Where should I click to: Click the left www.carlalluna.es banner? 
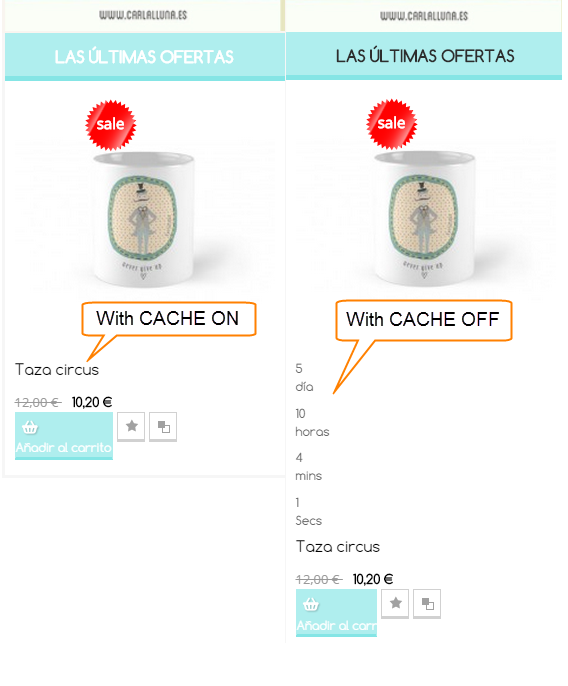click(x=143, y=15)
